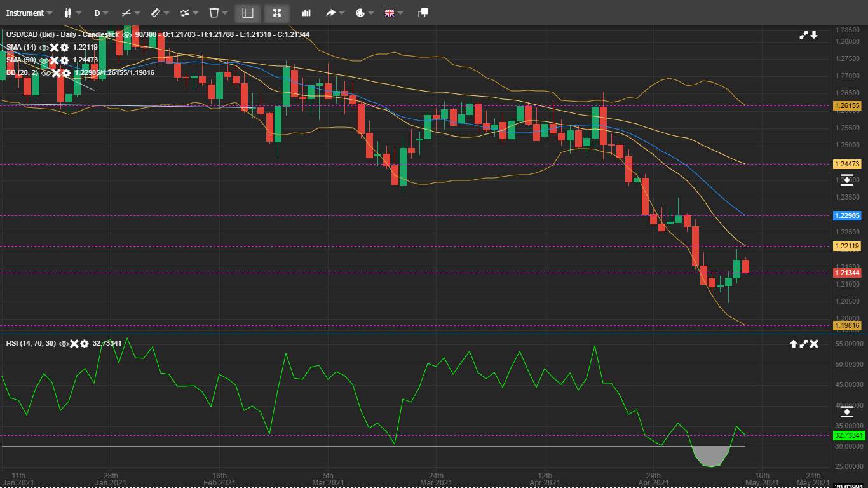Open the indicators menu icon

pos(188,13)
